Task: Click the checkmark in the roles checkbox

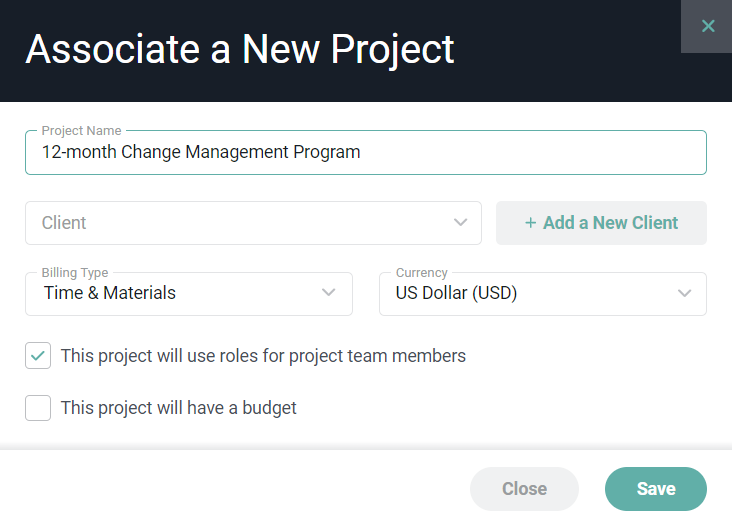Action: [x=38, y=356]
